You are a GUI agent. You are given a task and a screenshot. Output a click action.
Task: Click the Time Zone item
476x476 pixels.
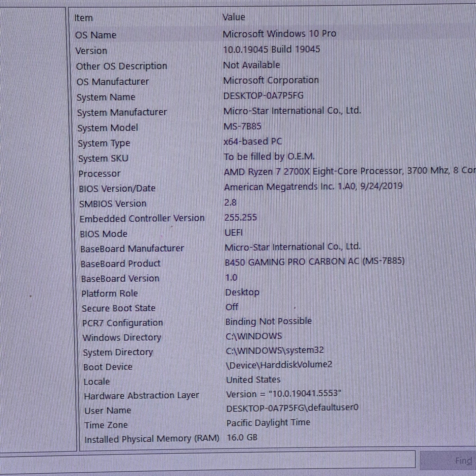106,425
